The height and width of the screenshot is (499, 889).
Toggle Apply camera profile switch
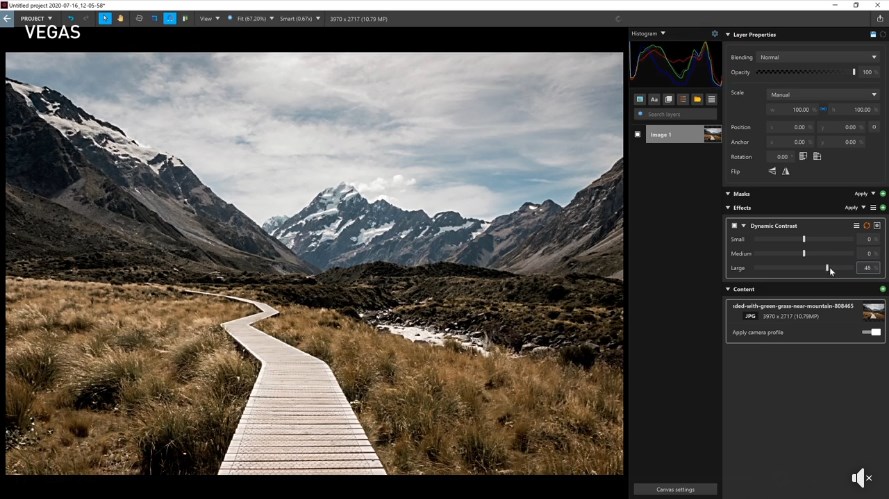point(872,332)
